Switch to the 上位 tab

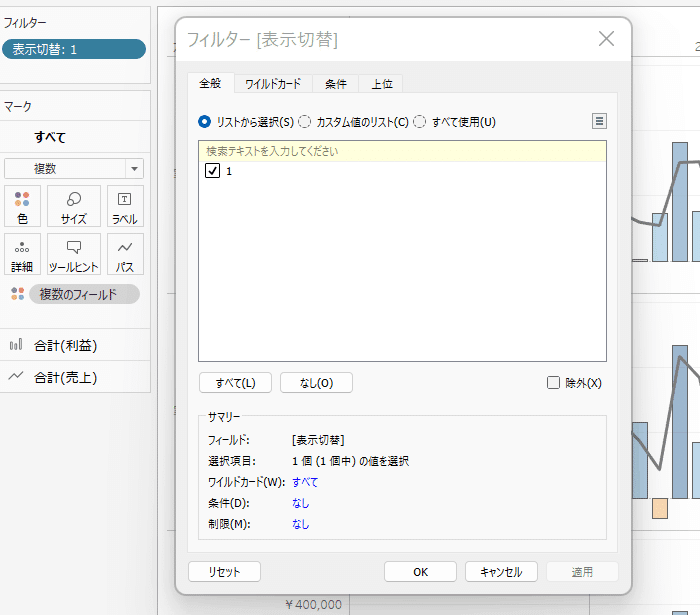pos(382,83)
